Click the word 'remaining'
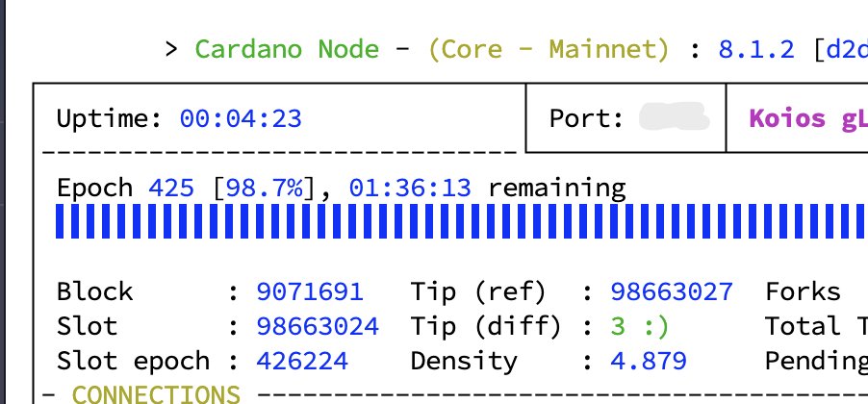The width and height of the screenshot is (868, 404). pos(557,189)
